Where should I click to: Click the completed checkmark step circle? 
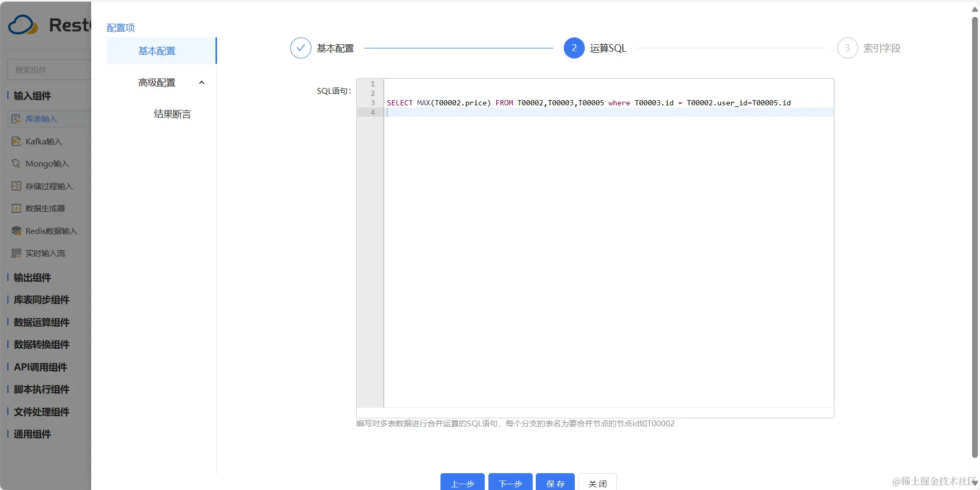(300, 48)
